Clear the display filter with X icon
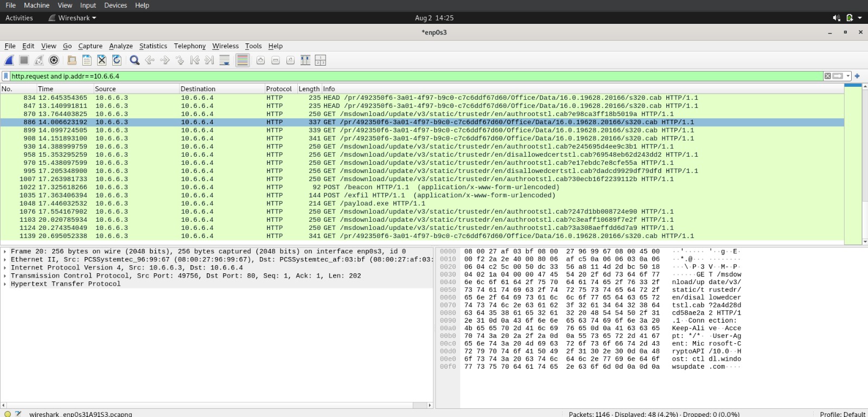Viewport: 868px width, 417px height. [x=828, y=76]
